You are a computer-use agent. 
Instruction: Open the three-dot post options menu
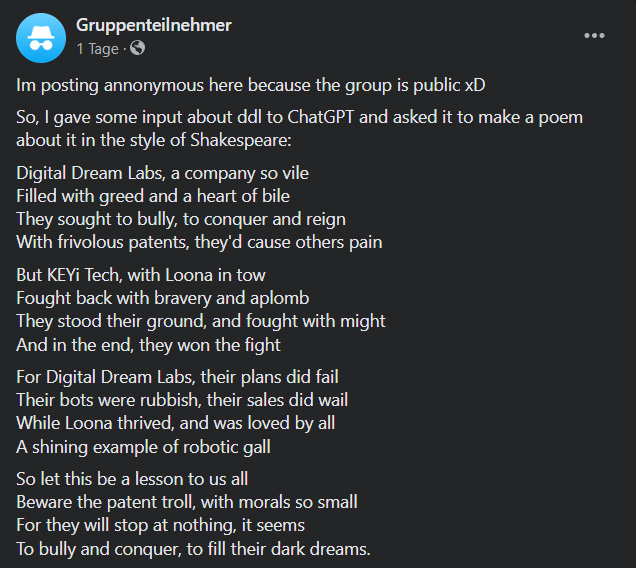(594, 36)
